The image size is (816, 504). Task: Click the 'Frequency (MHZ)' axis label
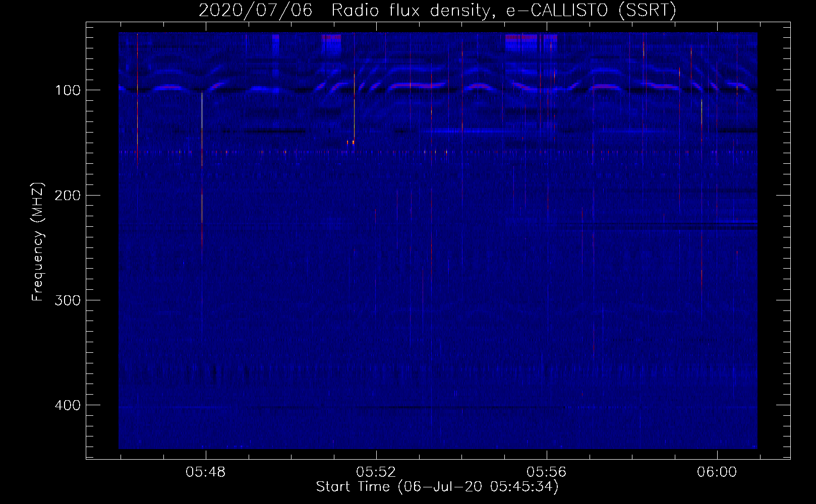pyautogui.click(x=38, y=241)
